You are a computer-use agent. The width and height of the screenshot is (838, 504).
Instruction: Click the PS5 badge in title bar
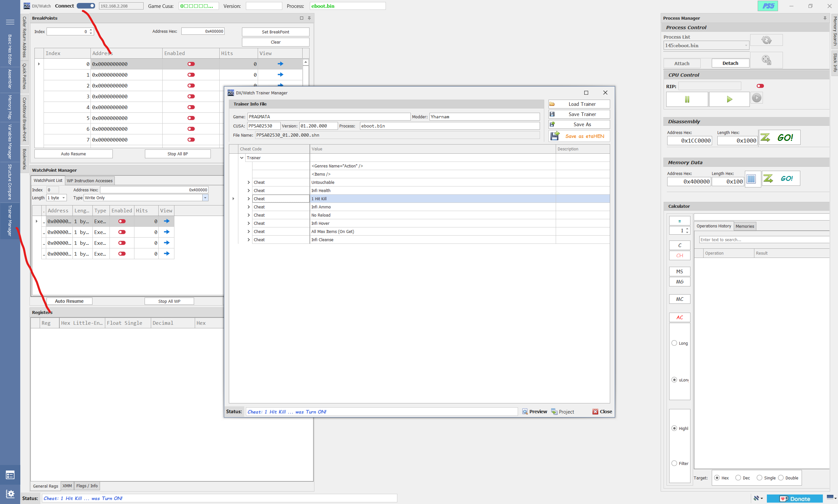tap(768, 6)
